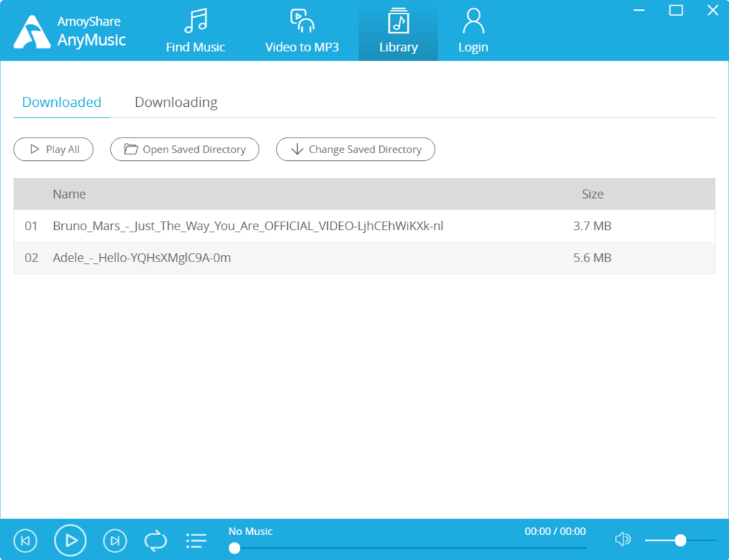Select the Bruno Mars Just The Way You Are track

[365, 226]
